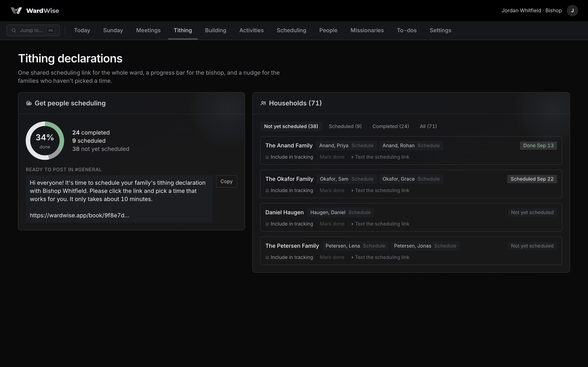Expand Text the scheduling link for Anand Family
588x367 pixels.
click(x=380, y=157)
